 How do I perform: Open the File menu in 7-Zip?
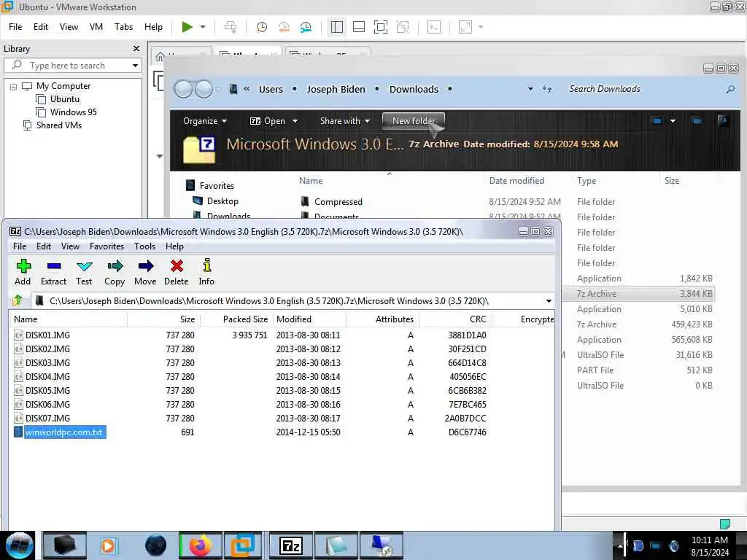(20, 246)
